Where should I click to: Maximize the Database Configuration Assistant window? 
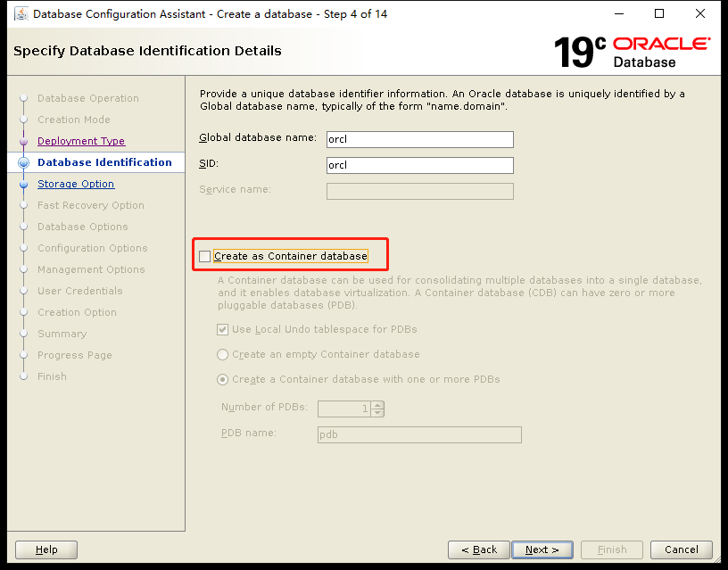point(659,14)
